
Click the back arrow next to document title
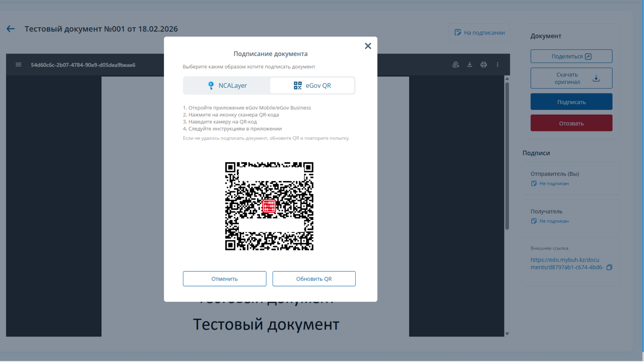click(10, 29)
